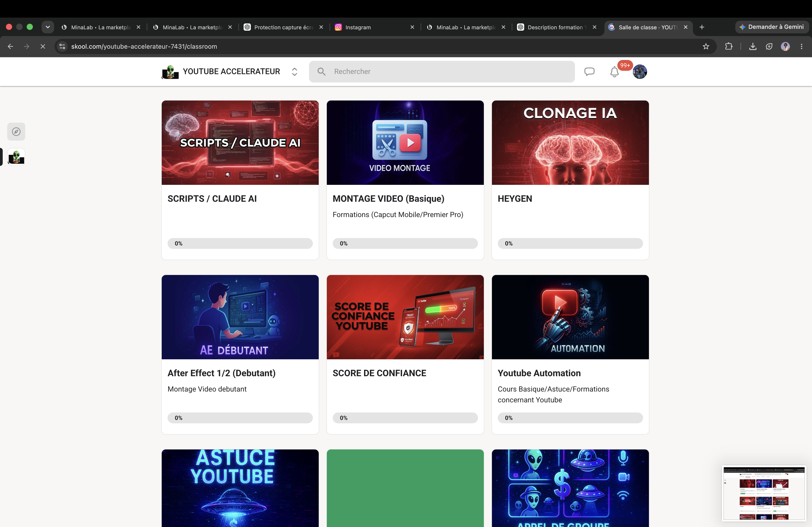This screenshot has height=527, width=812.
Task: Click Demander à Gemini button
Action: (x=772, y=27)
